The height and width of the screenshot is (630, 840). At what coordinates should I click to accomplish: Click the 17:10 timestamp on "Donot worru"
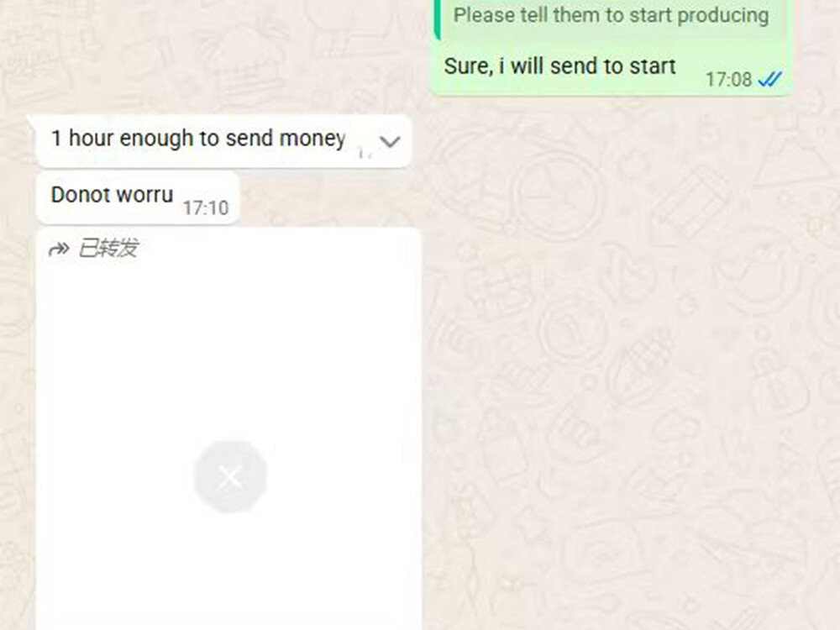tap(206, 207)
